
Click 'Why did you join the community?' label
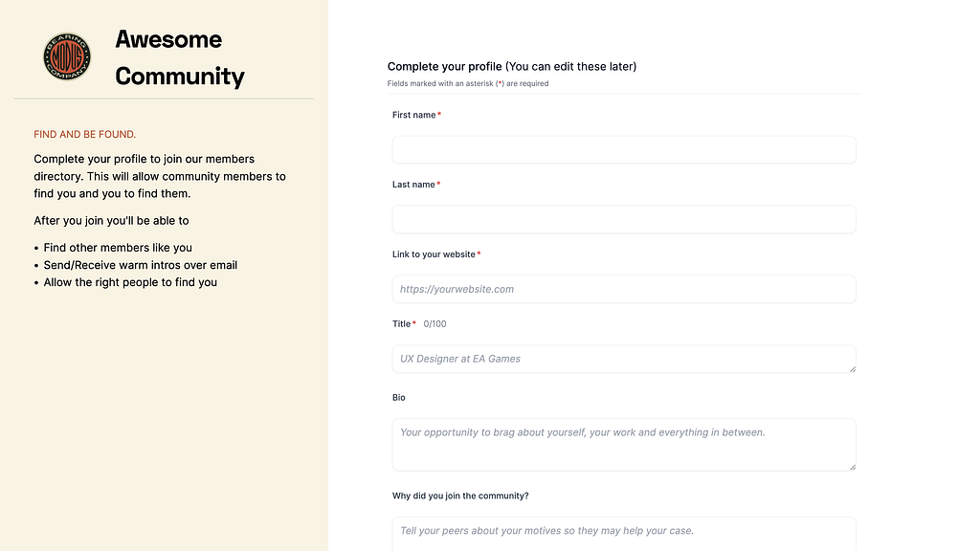[x=460, y=496]
